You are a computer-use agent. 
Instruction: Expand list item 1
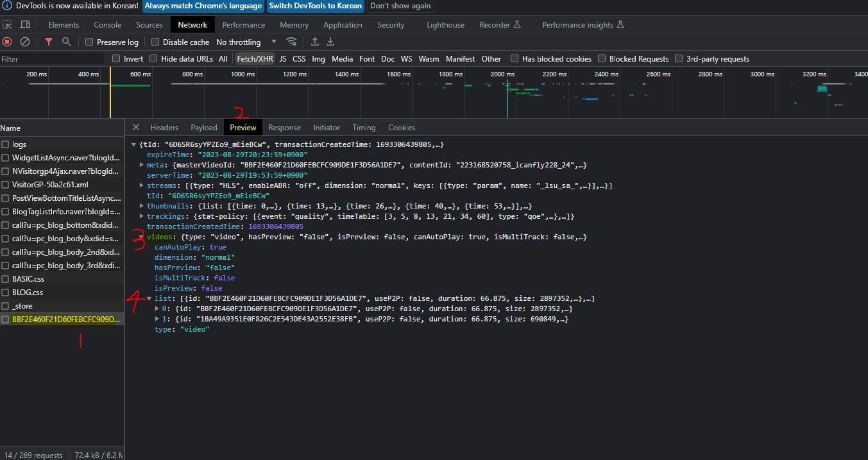(x=157, y=319)
